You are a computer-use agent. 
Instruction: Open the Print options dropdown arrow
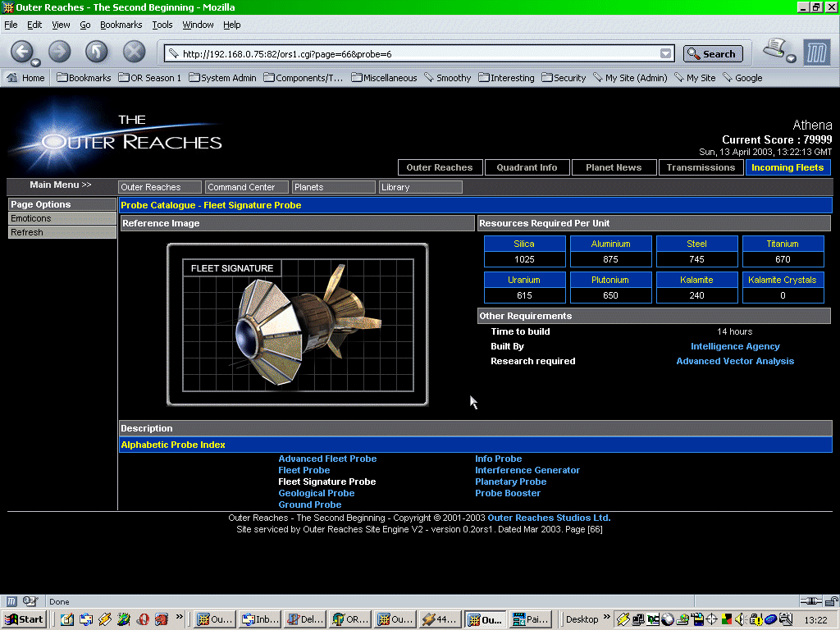pos(792,59)
